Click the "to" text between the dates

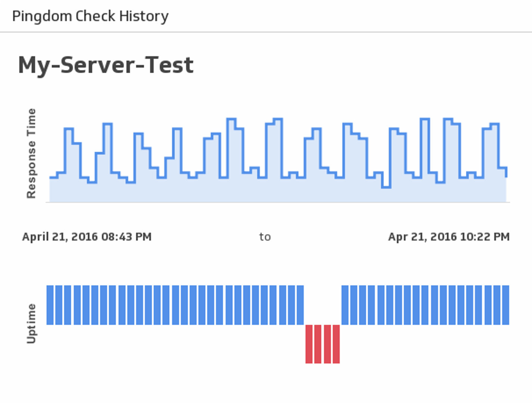pyautogui.click(x=265, y=237)
